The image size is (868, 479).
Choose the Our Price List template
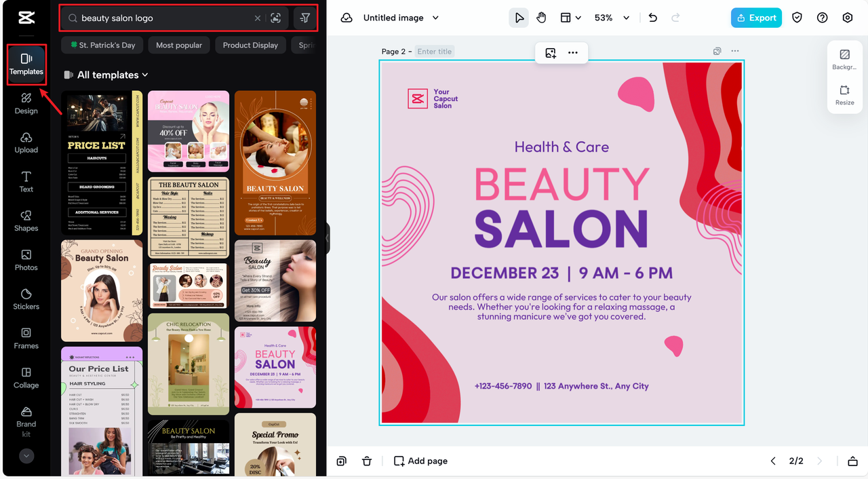click(102, 411)
